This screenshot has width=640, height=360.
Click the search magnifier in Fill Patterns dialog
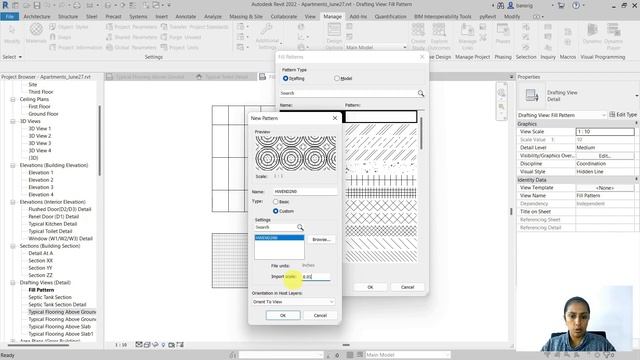point(421,93)
